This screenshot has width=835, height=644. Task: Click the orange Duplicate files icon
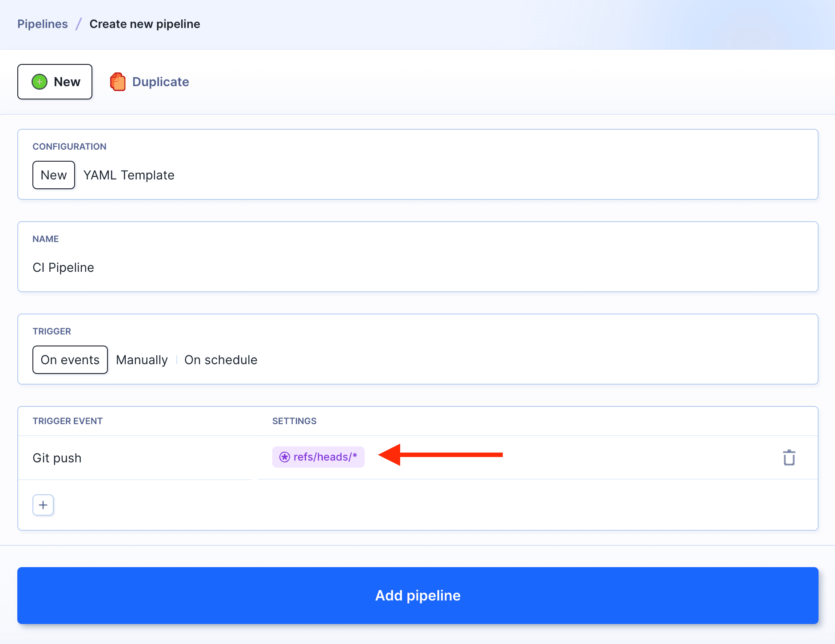118,82
